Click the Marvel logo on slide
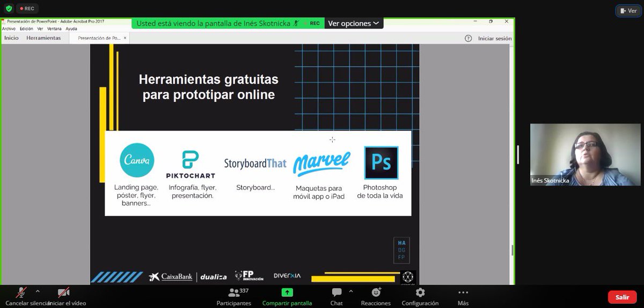 321,163
